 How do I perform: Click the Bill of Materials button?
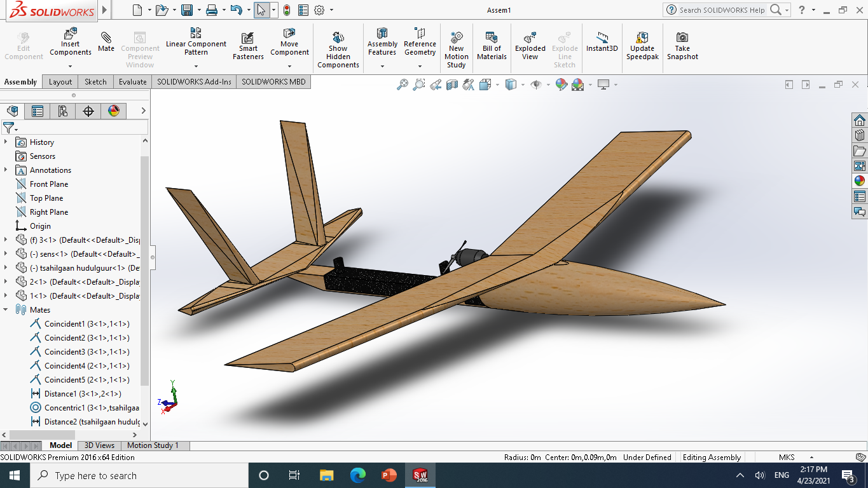point(492,43)
